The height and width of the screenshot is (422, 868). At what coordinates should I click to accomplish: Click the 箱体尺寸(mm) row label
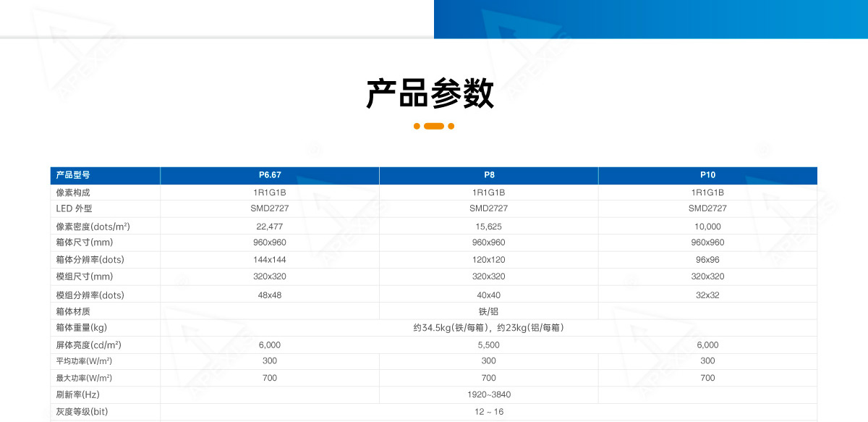coord(85,242)
